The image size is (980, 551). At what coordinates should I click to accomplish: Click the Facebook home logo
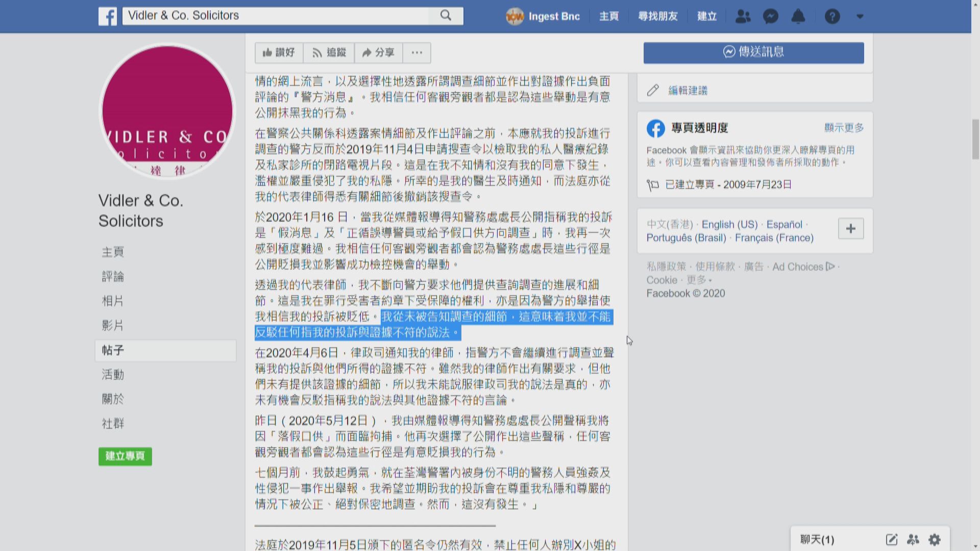pos(107,16)
